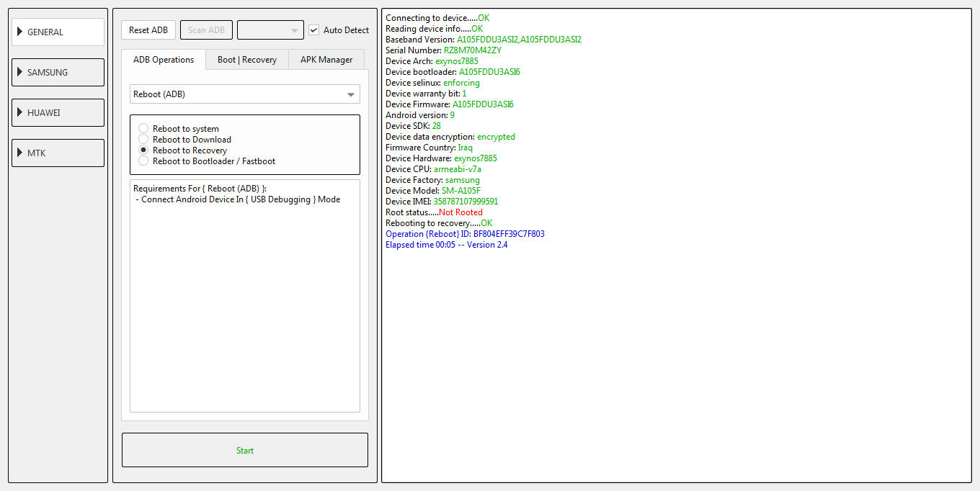This screenshot has width=980, height=491.
Task: Expand the HUAWEI section
Action: [58, 112]
